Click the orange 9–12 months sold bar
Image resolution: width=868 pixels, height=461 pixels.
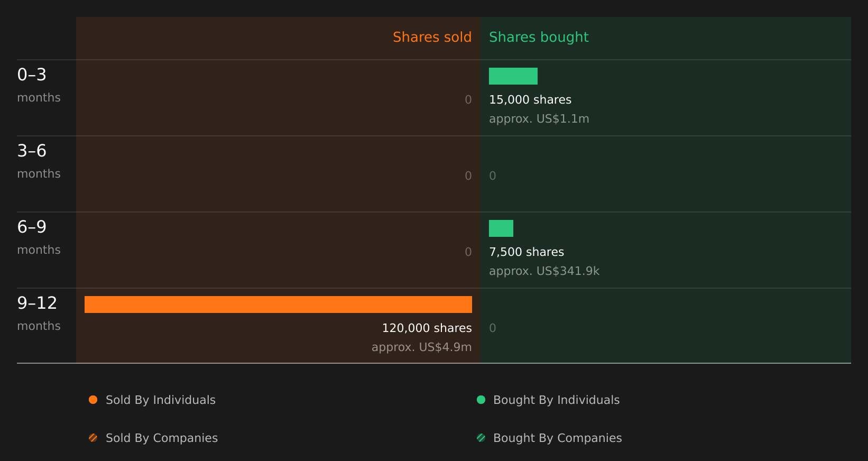pyautogui.click(x=278, y=305)
